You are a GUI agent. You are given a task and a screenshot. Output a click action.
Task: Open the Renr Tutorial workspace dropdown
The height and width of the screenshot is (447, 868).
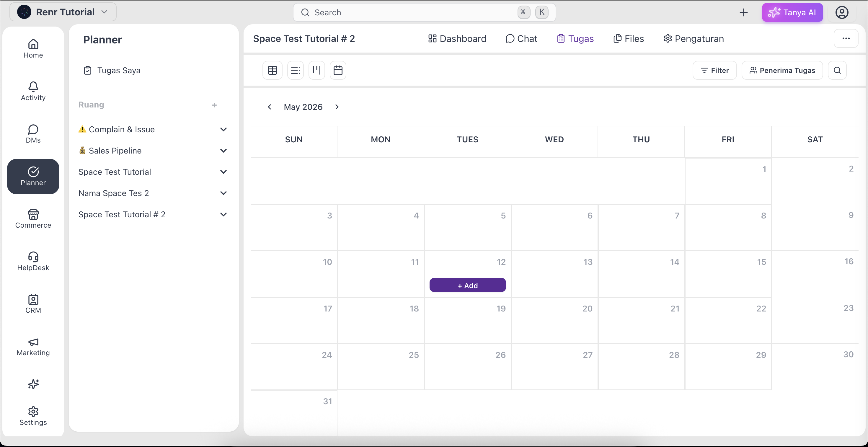point(63,12)
